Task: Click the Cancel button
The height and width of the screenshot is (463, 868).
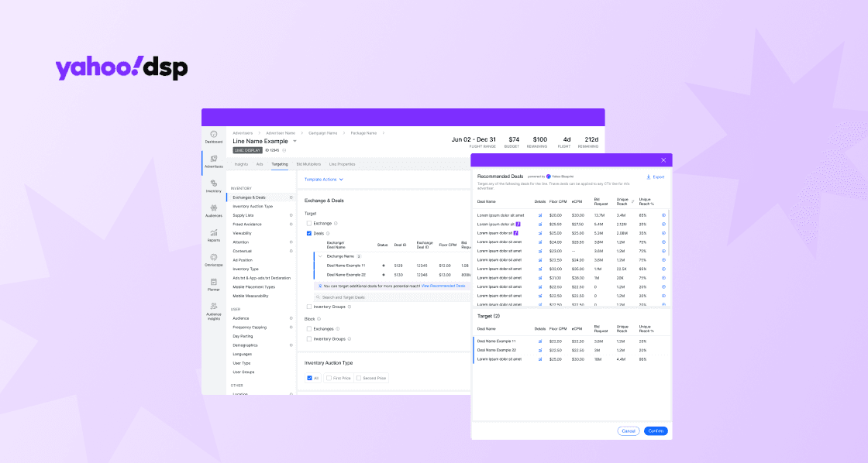Action: pos(629,431)
